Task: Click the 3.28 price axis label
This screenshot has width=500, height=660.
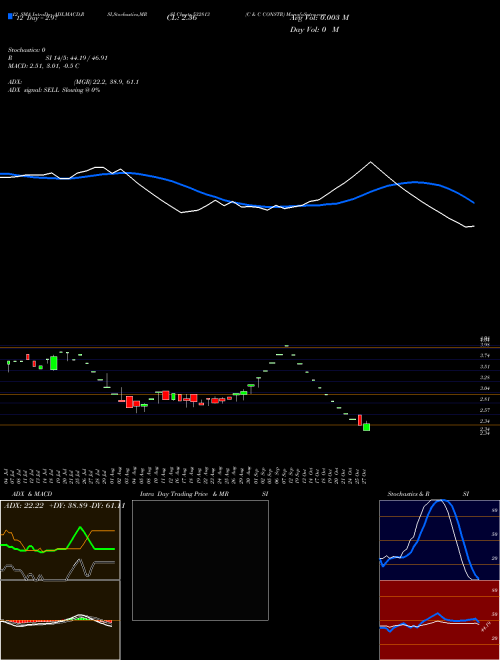Action: 484,377
